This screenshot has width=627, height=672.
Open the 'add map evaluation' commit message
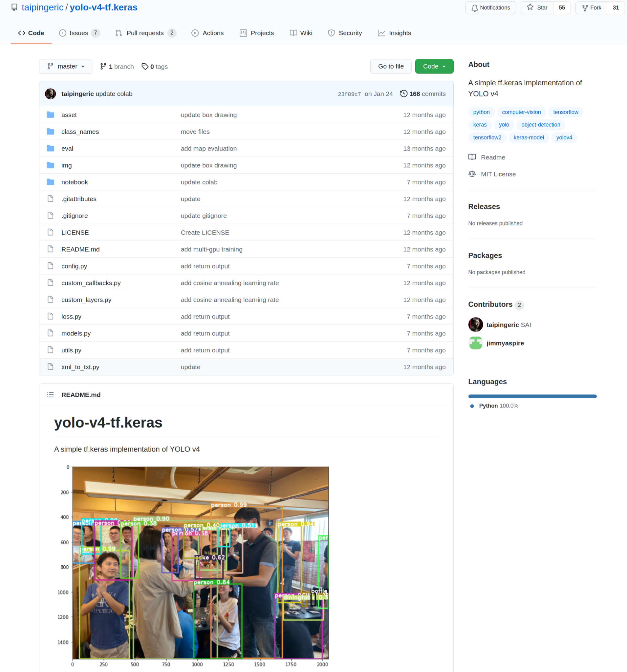209,148
